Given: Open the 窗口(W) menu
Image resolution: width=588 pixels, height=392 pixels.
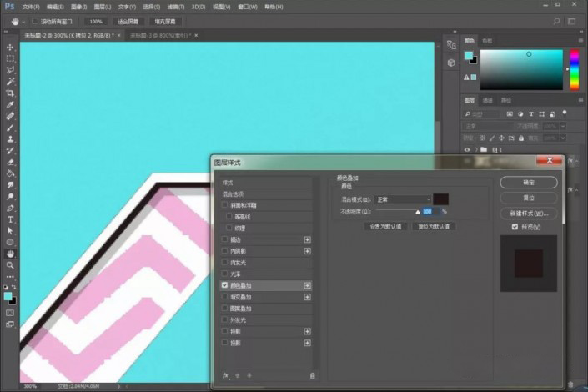Looking at the screenshot, I should click(x=248, y=7).
